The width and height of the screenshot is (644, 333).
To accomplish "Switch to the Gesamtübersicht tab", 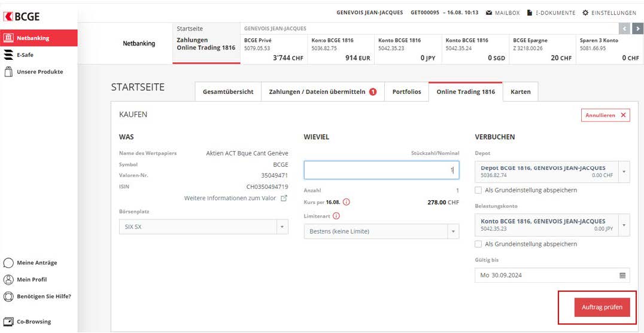I will click(228, 92).
